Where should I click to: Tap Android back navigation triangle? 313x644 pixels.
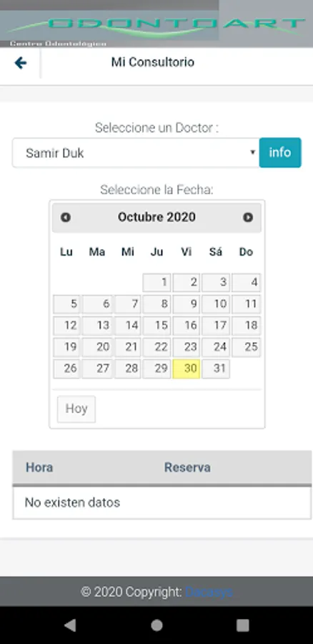pyautogui.click(x=70, y=625)
